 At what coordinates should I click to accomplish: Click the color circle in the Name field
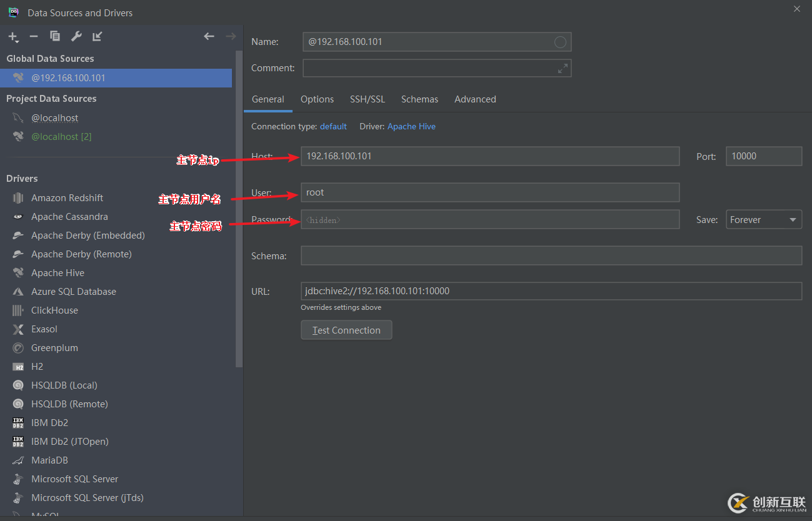click(x=560, y=42)
